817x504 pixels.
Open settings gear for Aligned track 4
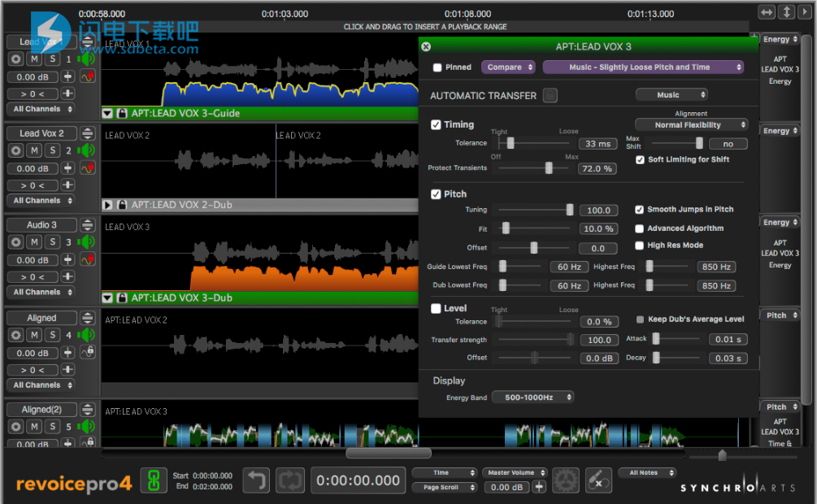(x=16, y=335)
